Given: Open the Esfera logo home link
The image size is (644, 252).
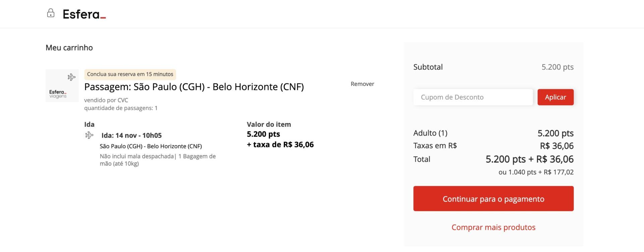Looking at the screenshot, I should 84,14.
